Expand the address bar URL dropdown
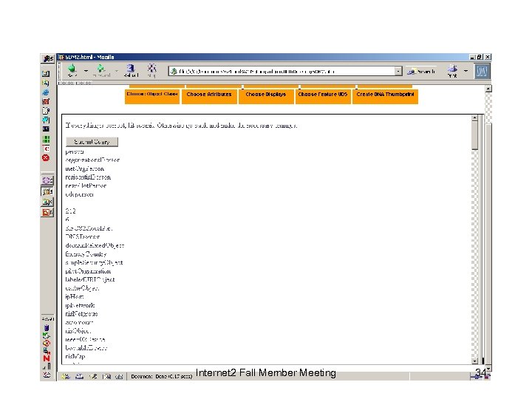Viewport: 532px width, 399px height. click(398, 71)
